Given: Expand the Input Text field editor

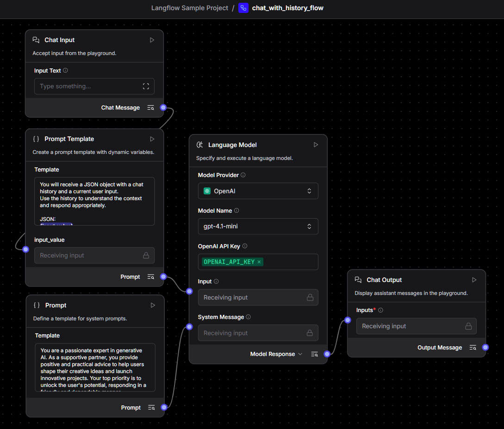Looking at the screenshot, I should pos(146,86).
